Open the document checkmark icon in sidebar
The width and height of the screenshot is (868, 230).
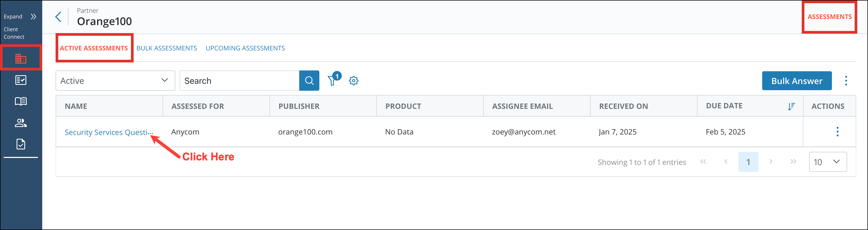[21, 144]
